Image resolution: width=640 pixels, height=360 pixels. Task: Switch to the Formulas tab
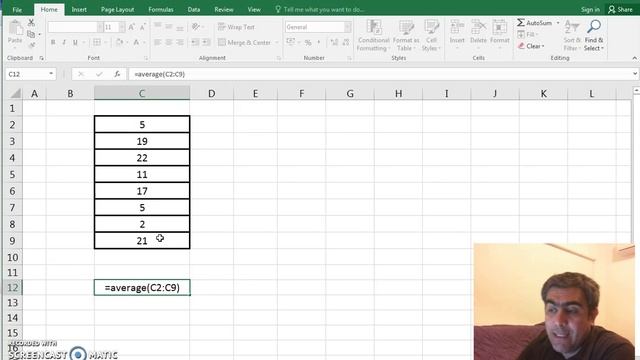tap(161, 9)
